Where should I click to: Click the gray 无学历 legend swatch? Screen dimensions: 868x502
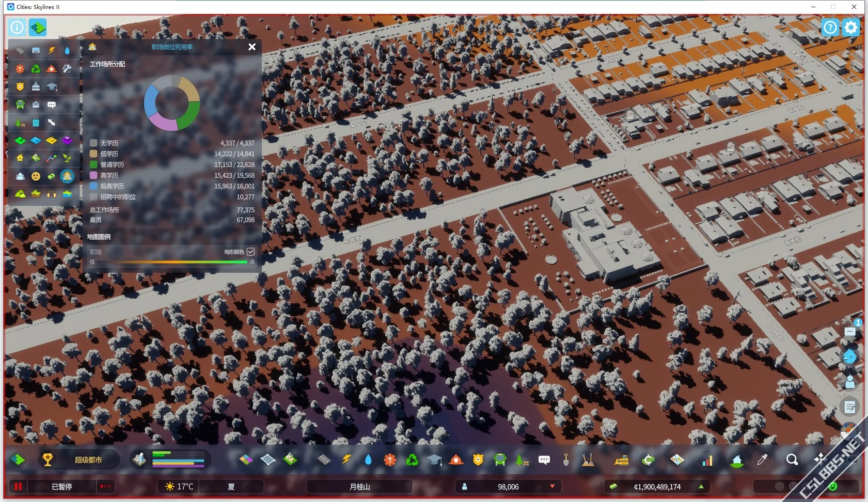point(93,143)
